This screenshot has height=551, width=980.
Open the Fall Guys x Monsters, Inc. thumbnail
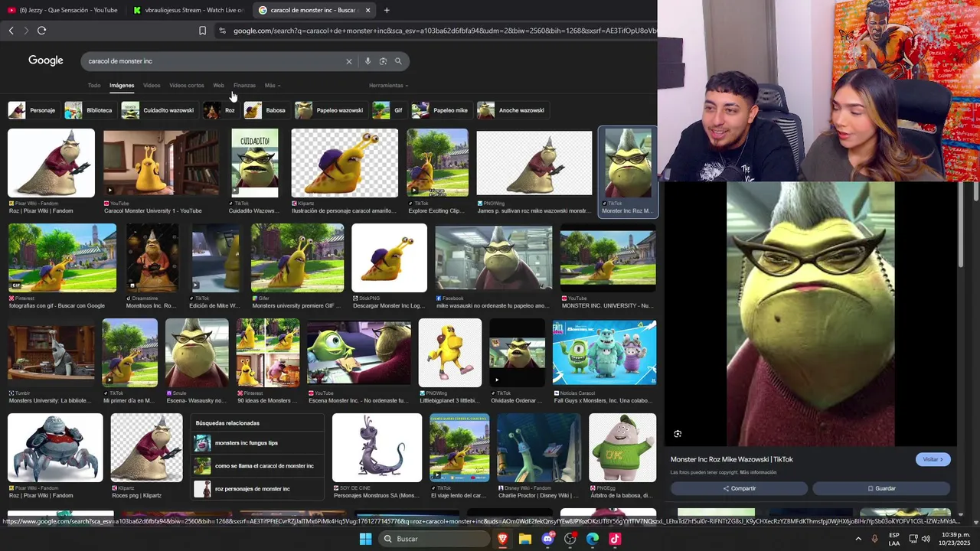pos(604,352)
